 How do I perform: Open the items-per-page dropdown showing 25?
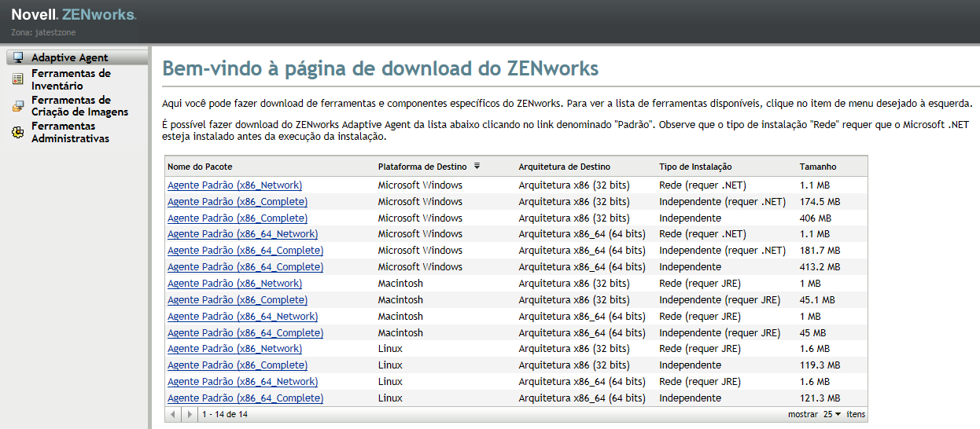pyautogui.click(x=831, y=414)
